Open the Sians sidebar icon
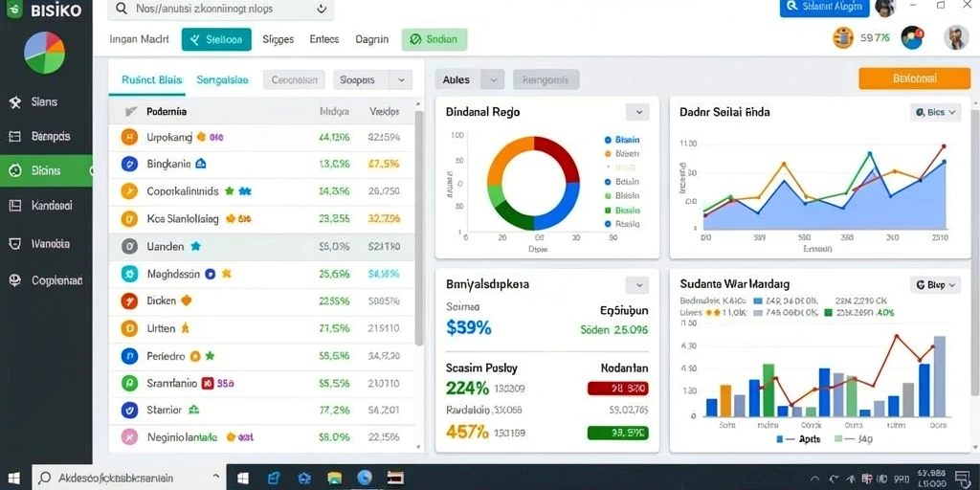Screen dimensions: 980x490 click(15, 102)
